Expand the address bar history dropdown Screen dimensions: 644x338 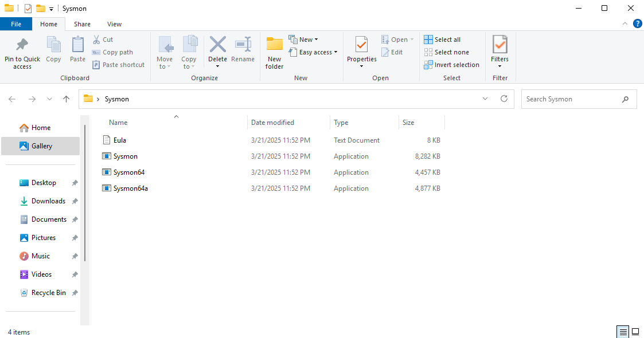pyautogui.click(x=486, y=99)
